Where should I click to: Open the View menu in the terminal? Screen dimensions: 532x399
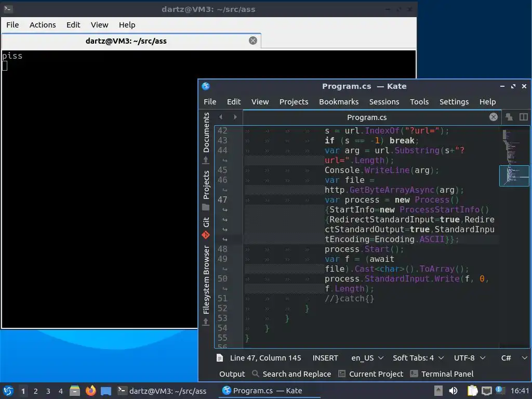99,25
